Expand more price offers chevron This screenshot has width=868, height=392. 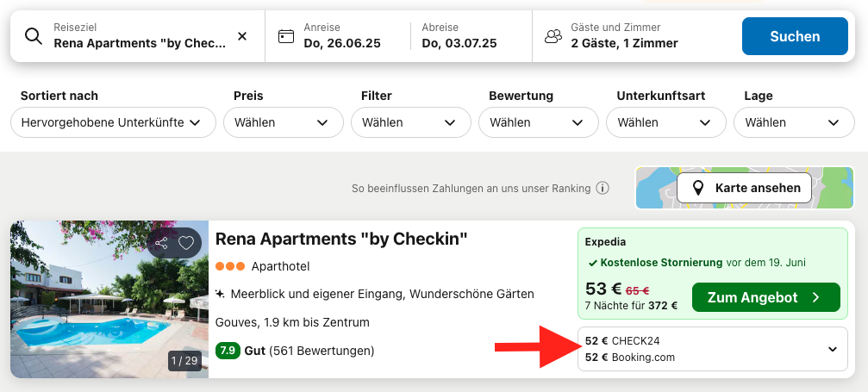pyautogui.click(x=833, y=349)
